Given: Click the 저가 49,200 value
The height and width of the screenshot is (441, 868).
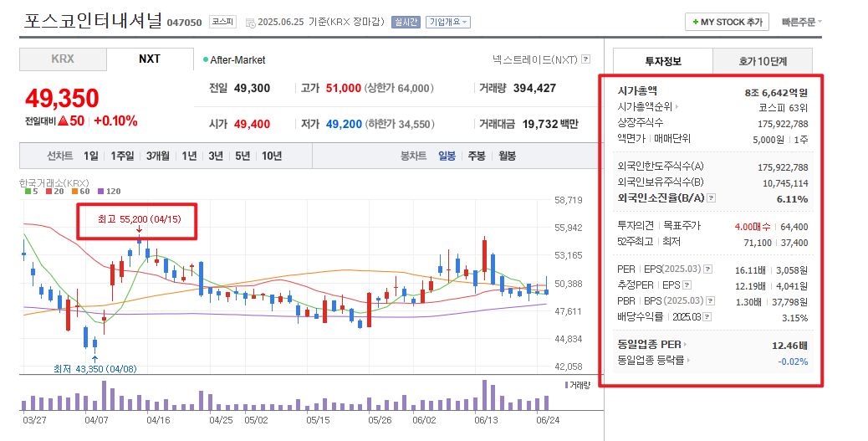Looking at the screenshot, I should [344, 124].
